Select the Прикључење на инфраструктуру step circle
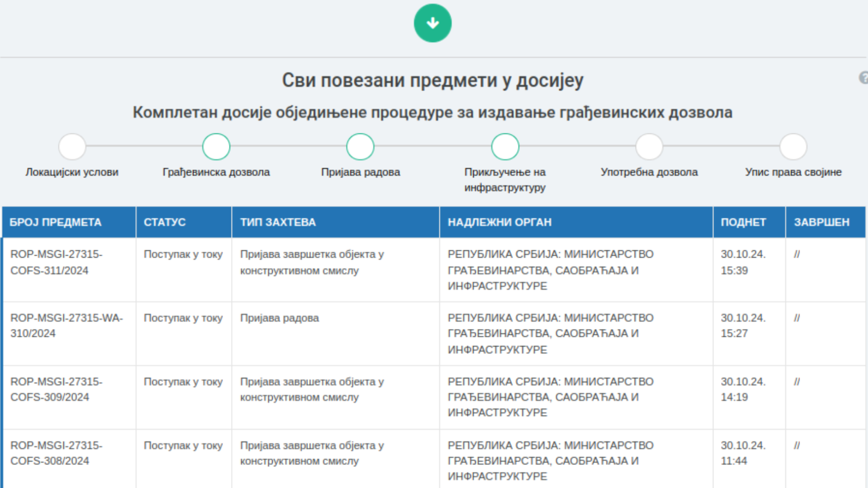Viewport: 868px width, 488px height. pos(505,146)
